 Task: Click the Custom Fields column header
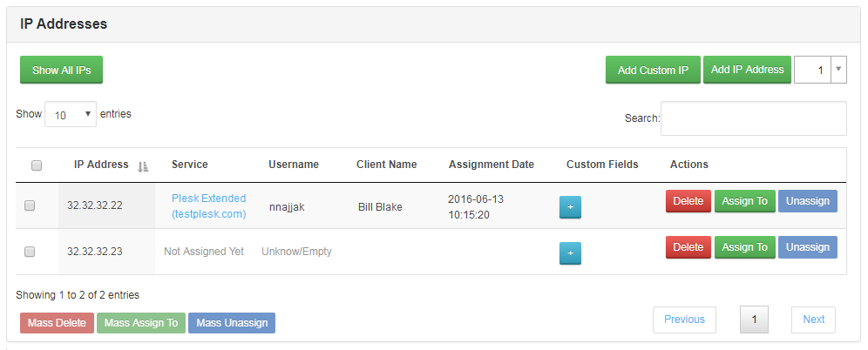(x=602, y=165)
